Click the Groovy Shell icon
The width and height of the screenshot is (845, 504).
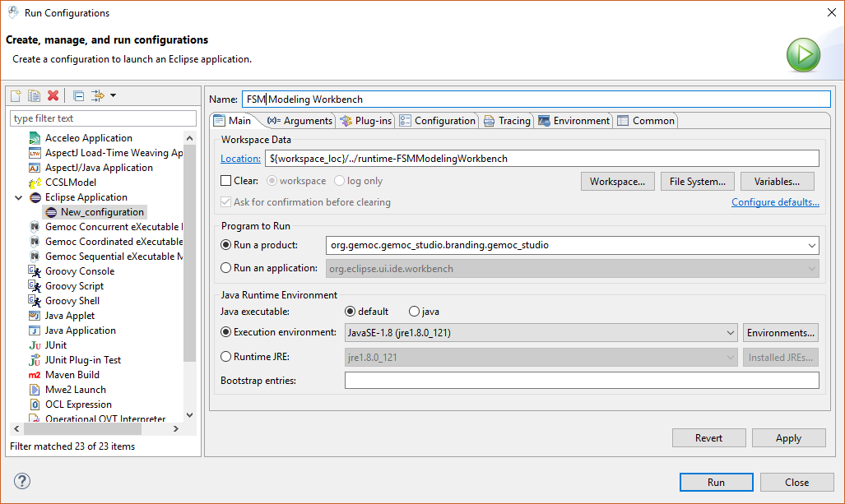click(x=35, y=301)
